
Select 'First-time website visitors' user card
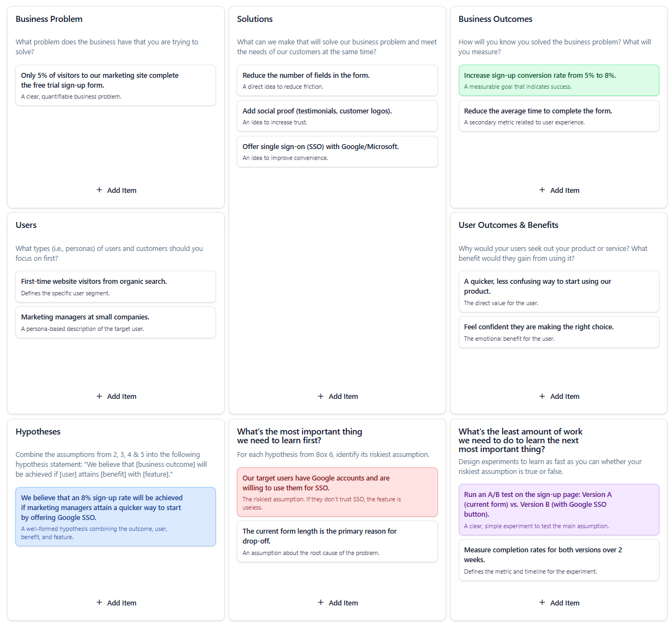click(116, 287)
